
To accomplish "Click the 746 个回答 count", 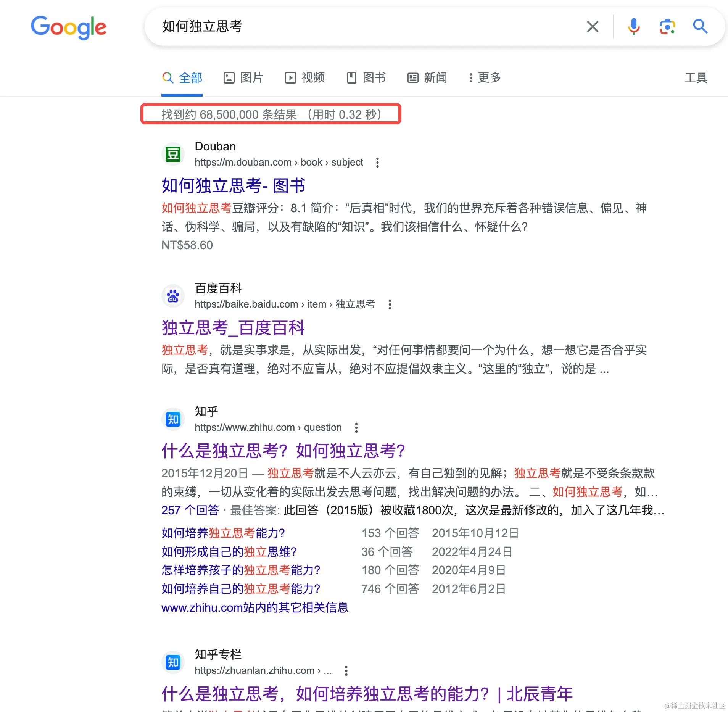I will pos(390,589).
